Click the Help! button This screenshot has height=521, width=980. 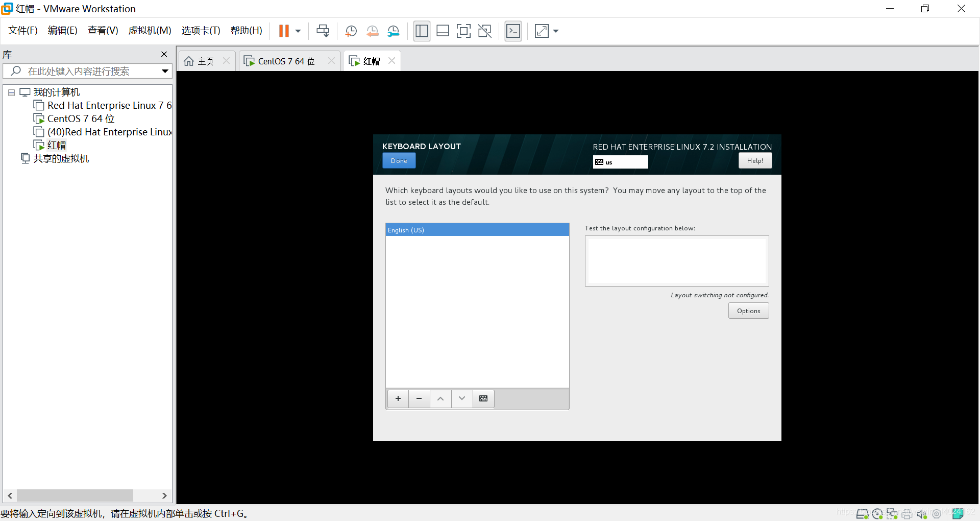point(755,161)
